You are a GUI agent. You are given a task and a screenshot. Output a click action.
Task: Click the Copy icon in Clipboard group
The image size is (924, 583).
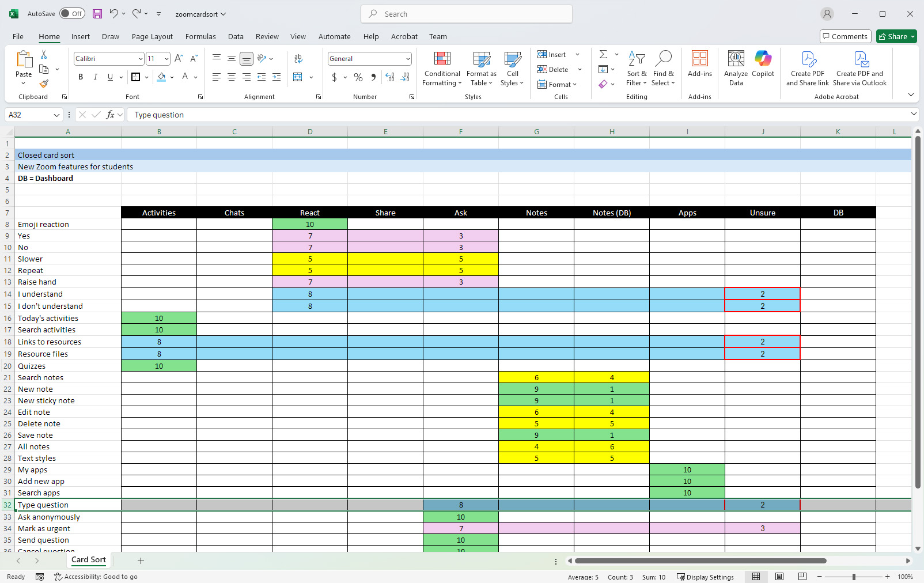[x=44, y=69]
